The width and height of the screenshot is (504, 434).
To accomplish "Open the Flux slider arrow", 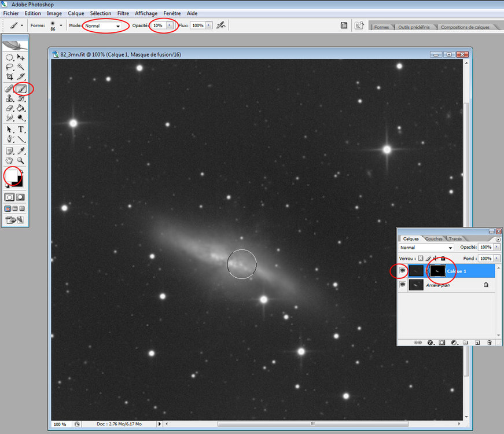I will coord(209,25).
